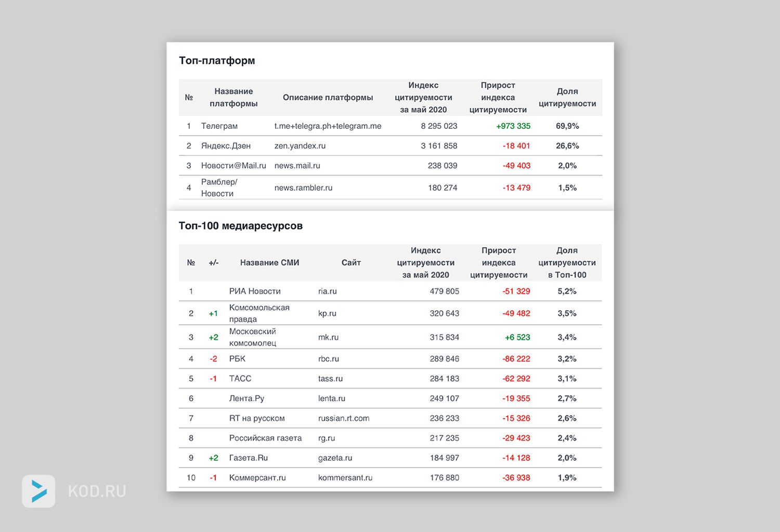
Task: Open the rbc.ru site link
Action: (328, 359)
